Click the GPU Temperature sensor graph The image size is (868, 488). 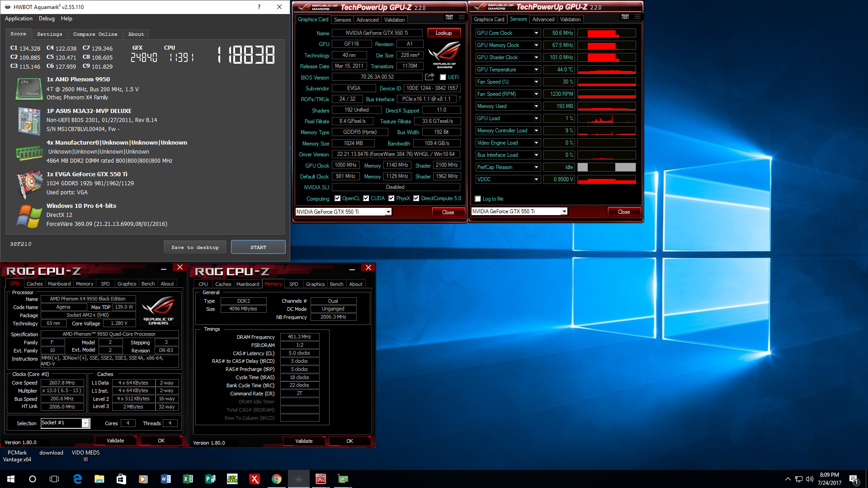607,70
